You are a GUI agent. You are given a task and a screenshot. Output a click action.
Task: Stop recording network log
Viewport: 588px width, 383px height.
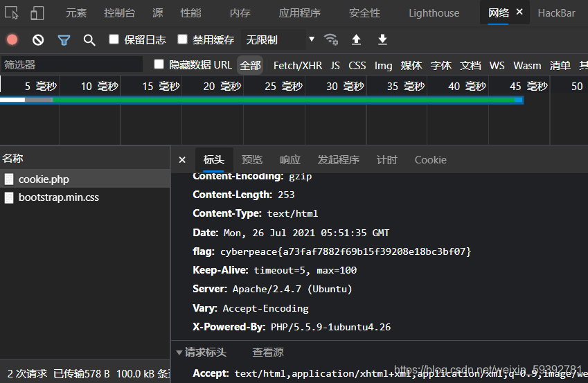click(x=12, y=39)
